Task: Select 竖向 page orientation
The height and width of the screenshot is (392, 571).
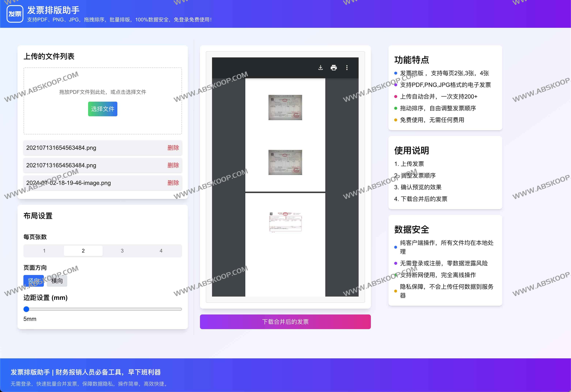Action: [34, 281]
